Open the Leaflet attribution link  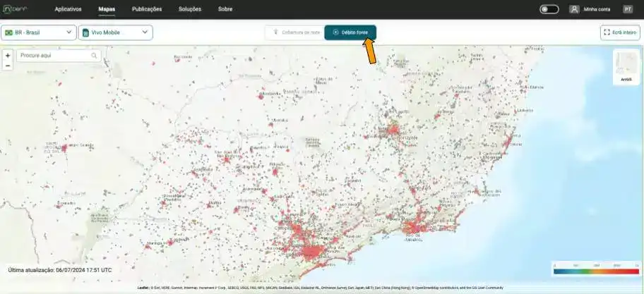(x=143, y=288)
